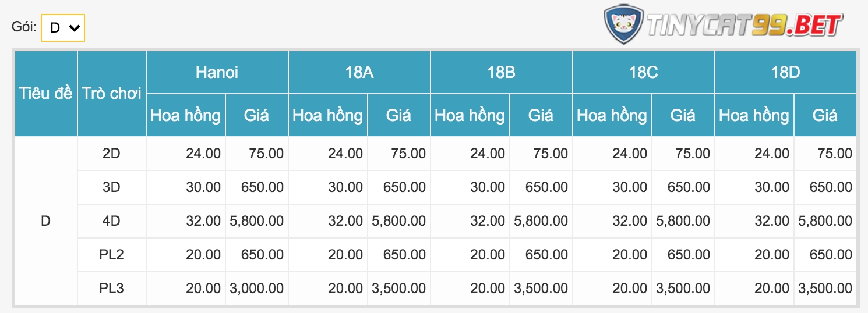Click the 2D game row label
The image size is (868, 313).
pos(111,154)
